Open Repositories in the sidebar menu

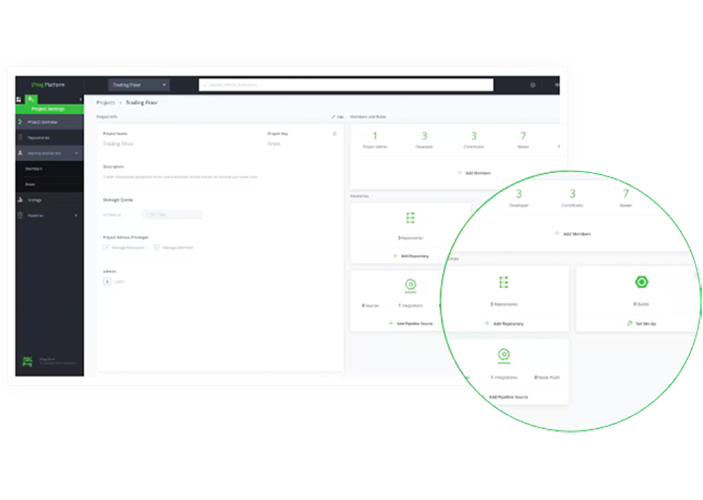pyautogui.click(x=39, y=137)
